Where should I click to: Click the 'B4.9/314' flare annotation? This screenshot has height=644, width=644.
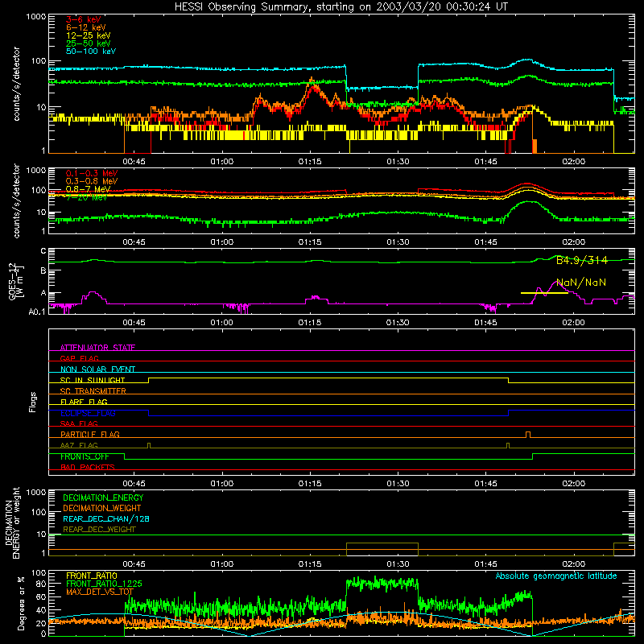pos(581,260)
